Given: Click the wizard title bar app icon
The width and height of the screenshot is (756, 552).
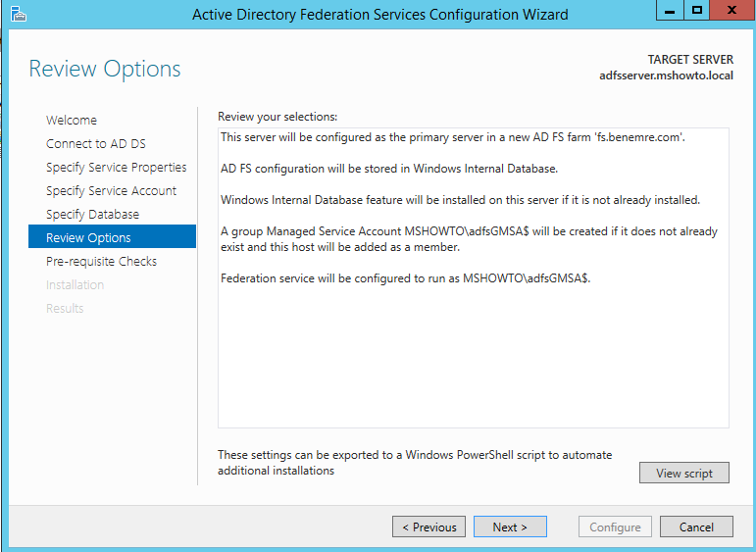Looking at the screenshot, I should point(18,14).
